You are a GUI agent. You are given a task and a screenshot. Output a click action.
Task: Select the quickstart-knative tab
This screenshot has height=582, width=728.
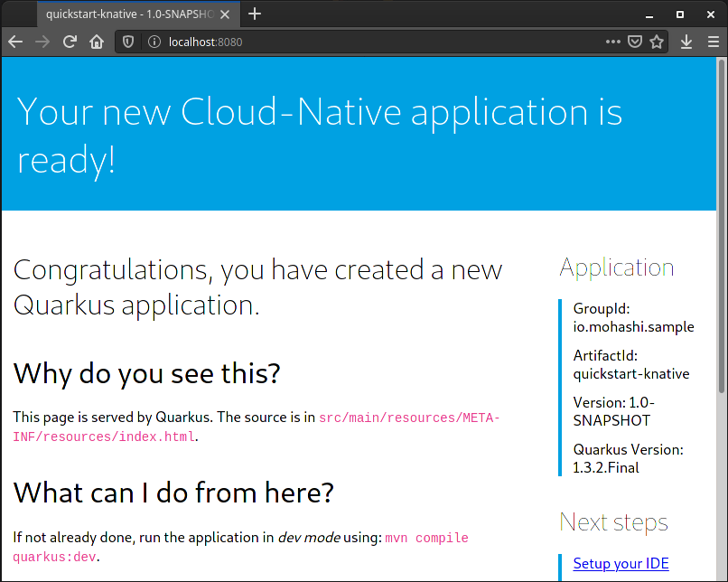126,14
